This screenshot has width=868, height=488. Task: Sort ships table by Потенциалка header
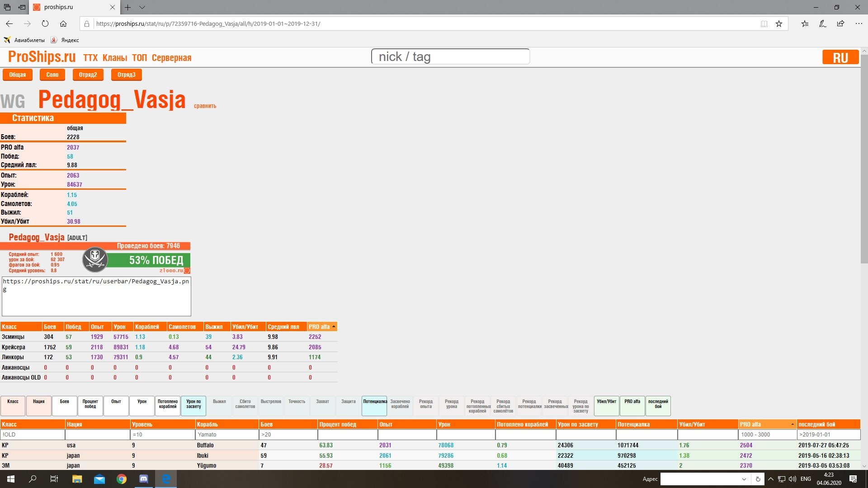(x=646, y=424)
